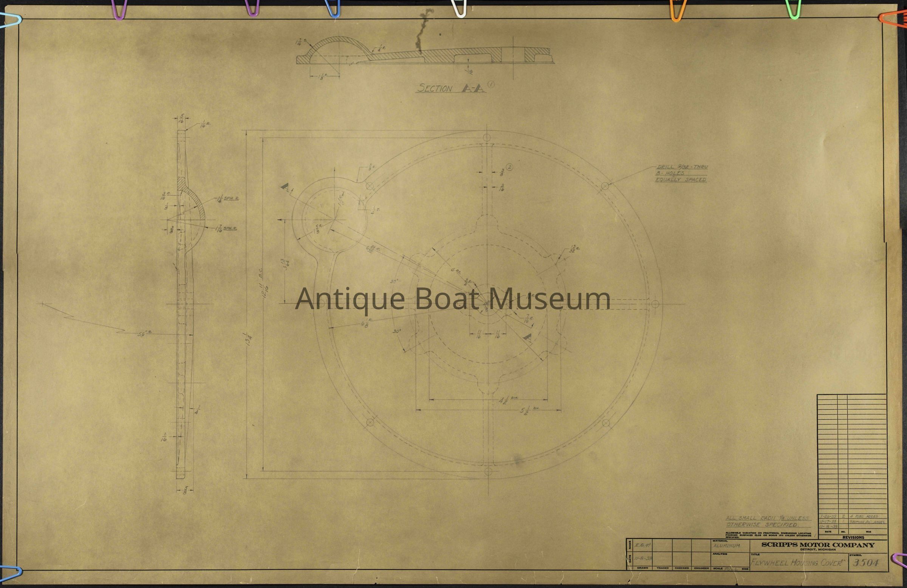Click the symbol number 3504

point(866,562)
